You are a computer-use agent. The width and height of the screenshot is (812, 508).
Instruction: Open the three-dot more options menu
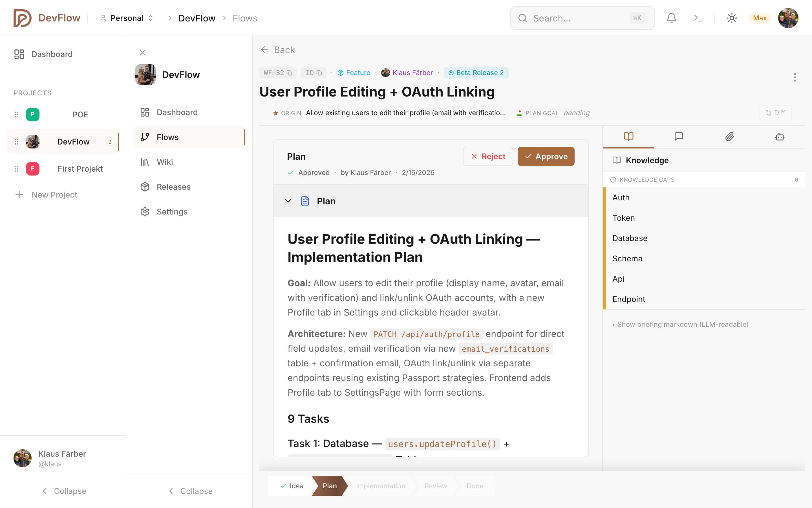click(x=795, y=78)
